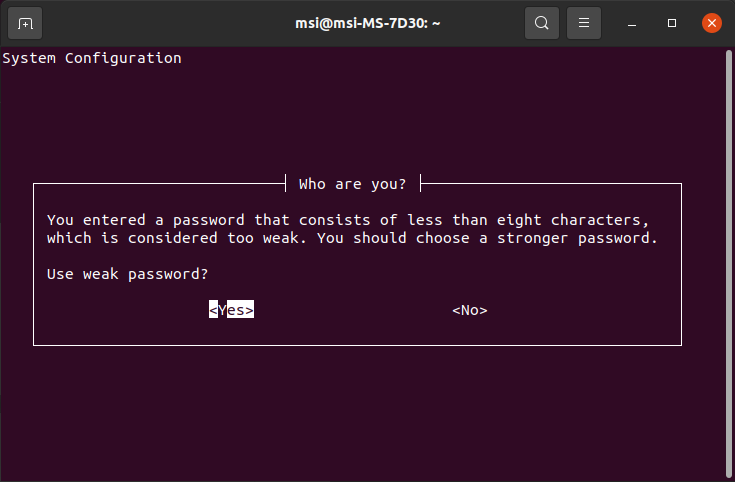735x482 pixels.
Task: Click the terminal's vertical scrollbar
Action: pyautogui.click(x=729, y=263)
